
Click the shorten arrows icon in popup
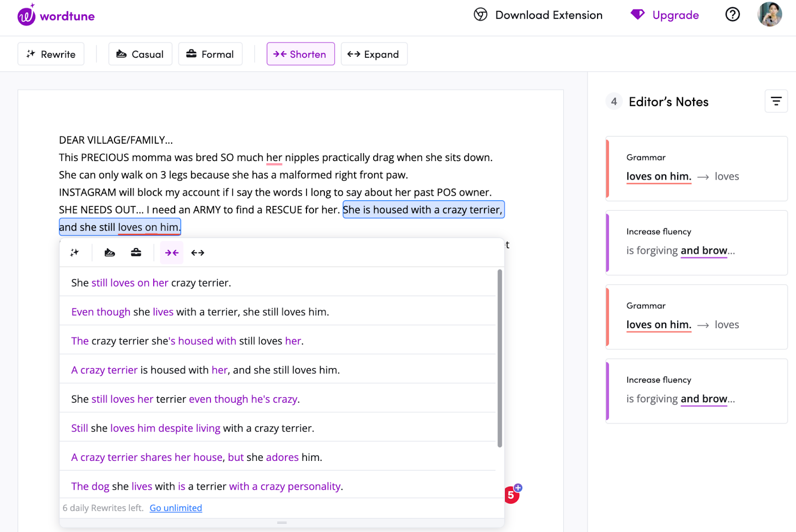(172, 253)
